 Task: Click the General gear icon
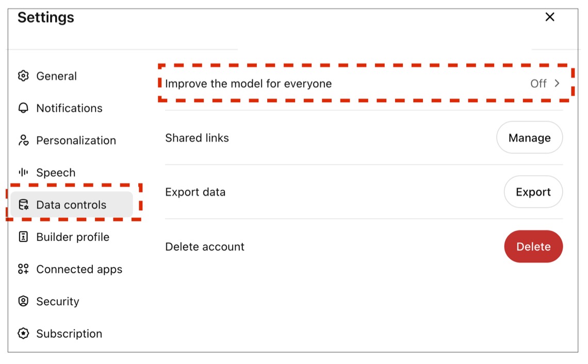coord(23,76)
